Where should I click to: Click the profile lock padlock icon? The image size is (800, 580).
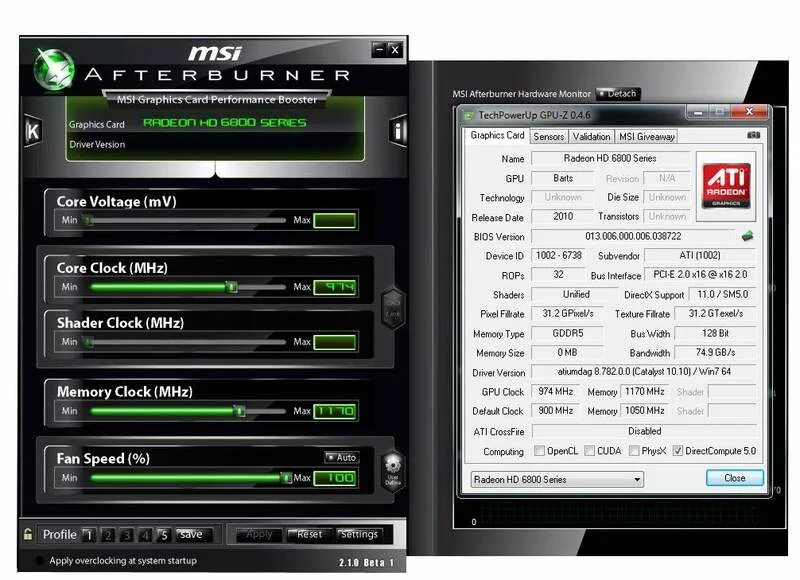click(x=28, y=534)
